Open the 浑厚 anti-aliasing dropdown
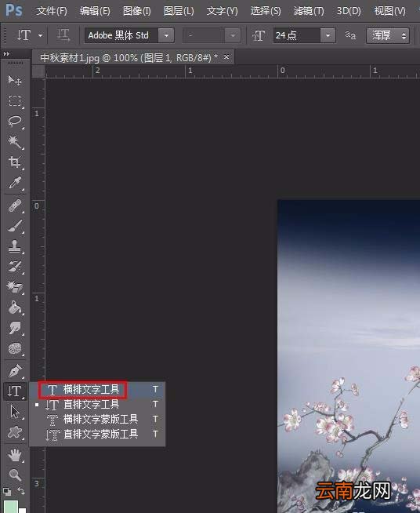Screen dimensions: 420x513 (388, 35)
